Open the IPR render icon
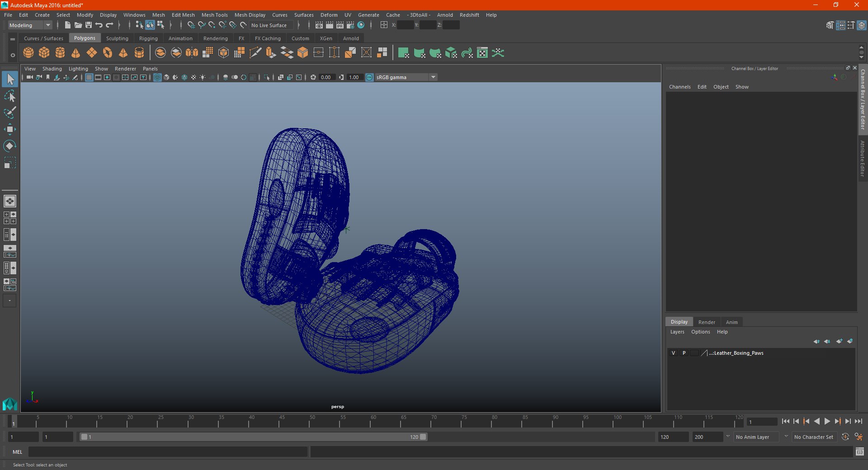 340,25
